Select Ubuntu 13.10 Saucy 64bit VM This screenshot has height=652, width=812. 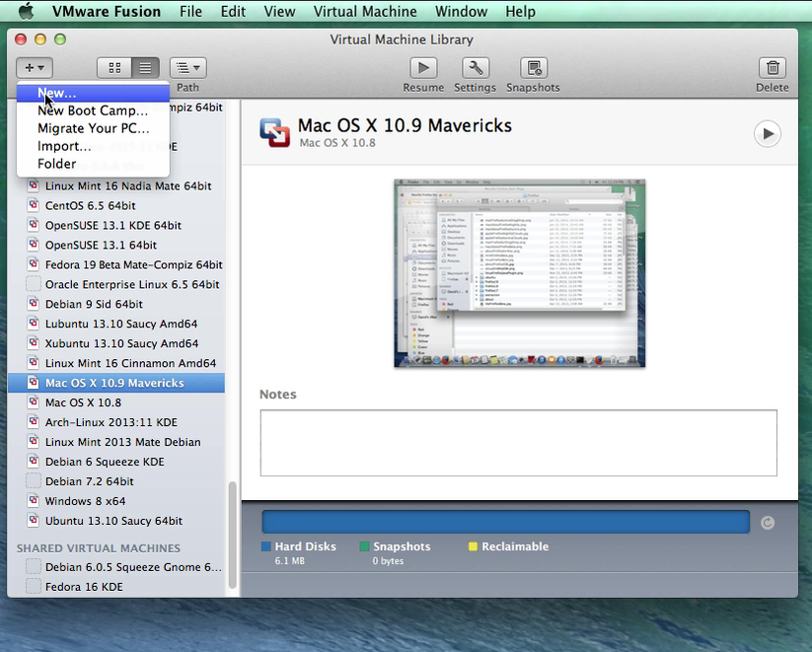pyautogui.click(x=116, y=521)
